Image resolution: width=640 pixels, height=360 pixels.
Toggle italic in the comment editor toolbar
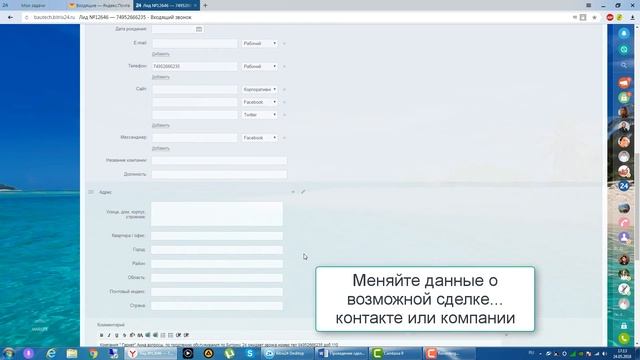point(109,335)
